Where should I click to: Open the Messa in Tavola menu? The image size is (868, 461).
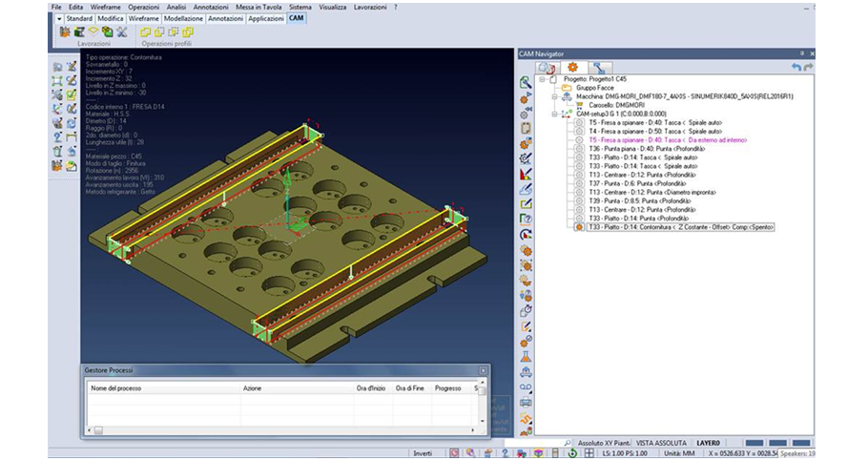pos(258,8)
